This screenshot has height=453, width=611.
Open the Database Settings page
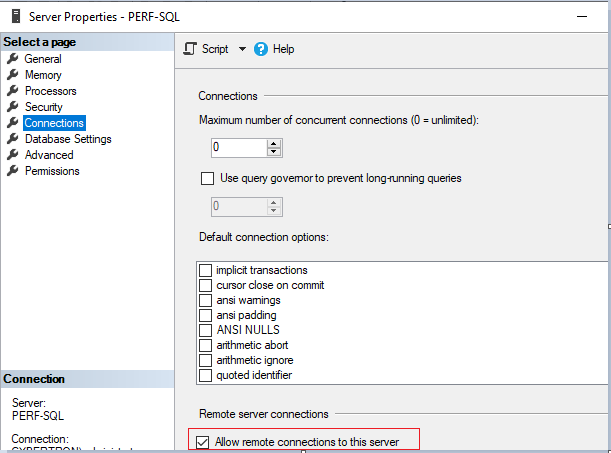click(68, 139)
